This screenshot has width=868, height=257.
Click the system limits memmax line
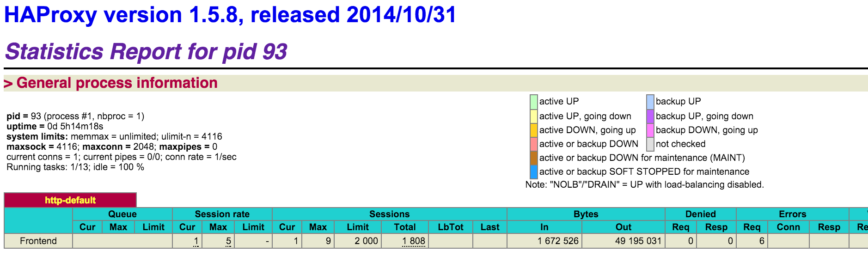pos(114,136)
